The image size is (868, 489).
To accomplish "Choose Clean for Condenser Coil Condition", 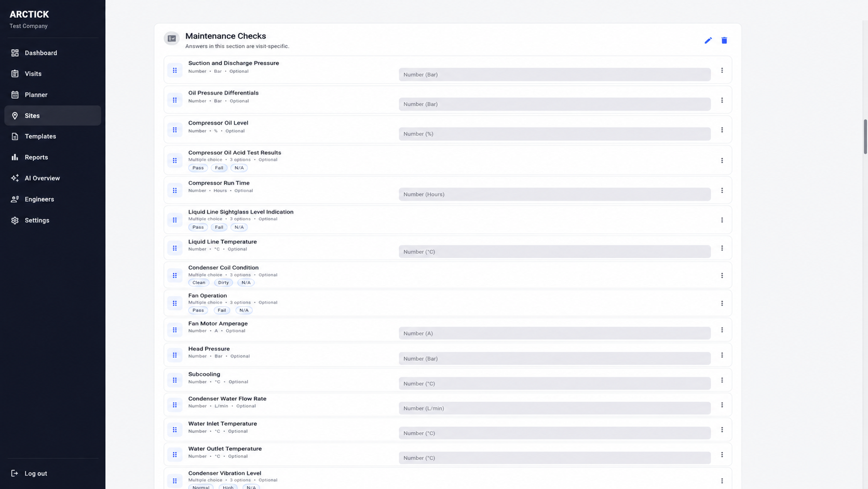I will tap(199, 283).
